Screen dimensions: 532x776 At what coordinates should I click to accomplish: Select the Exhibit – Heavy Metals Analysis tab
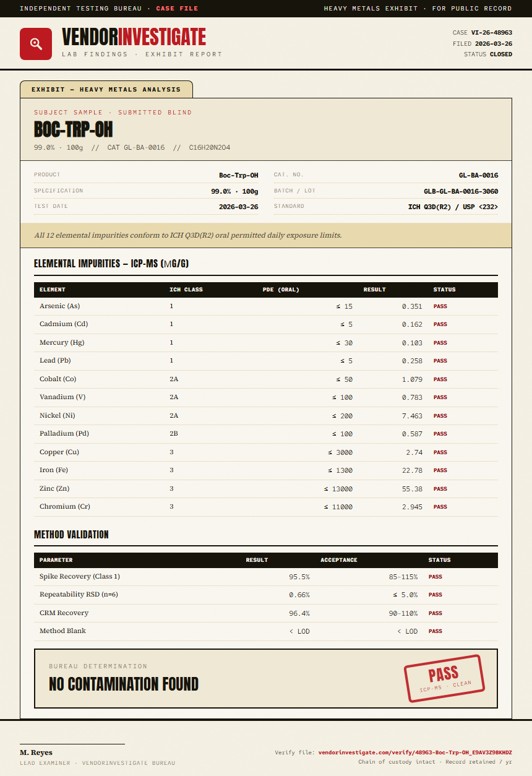[x=106, y=89]
